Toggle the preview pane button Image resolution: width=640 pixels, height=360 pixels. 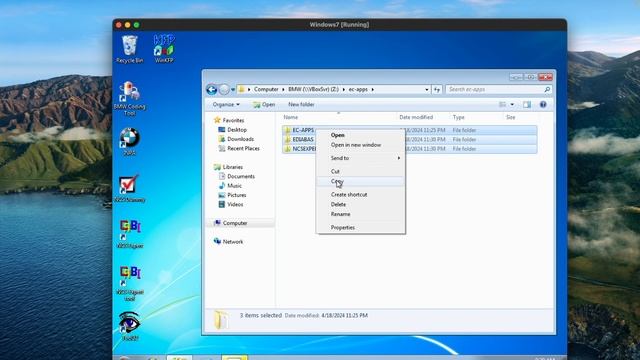[x=527, y=105]
